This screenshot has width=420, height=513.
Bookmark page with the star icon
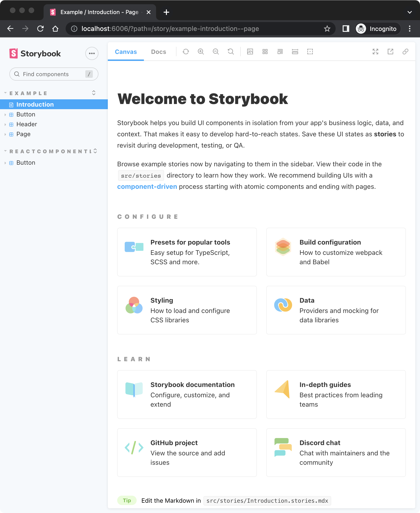pos(327,29)
